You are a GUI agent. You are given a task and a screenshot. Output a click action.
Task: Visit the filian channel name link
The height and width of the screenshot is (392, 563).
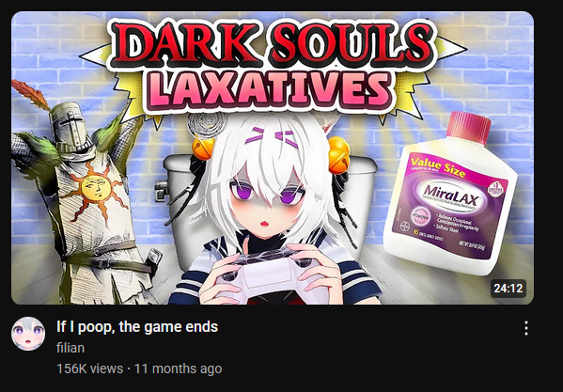(70, 348)
